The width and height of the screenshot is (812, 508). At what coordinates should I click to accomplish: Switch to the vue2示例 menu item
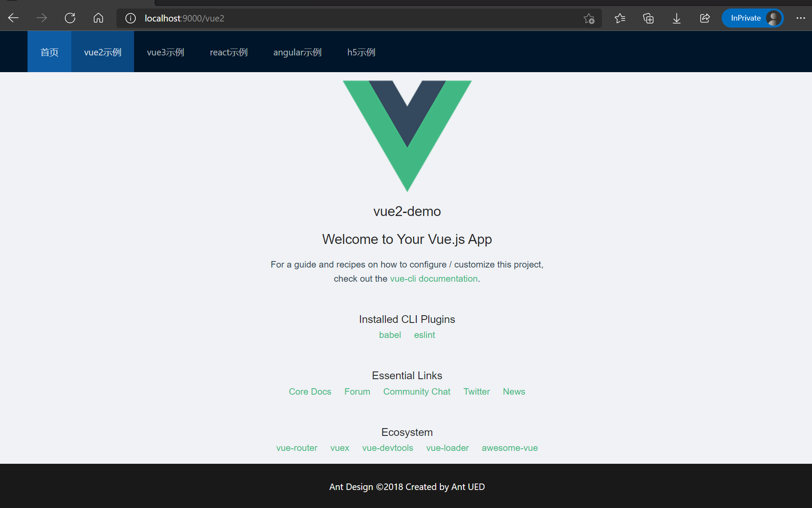point(103,52)
